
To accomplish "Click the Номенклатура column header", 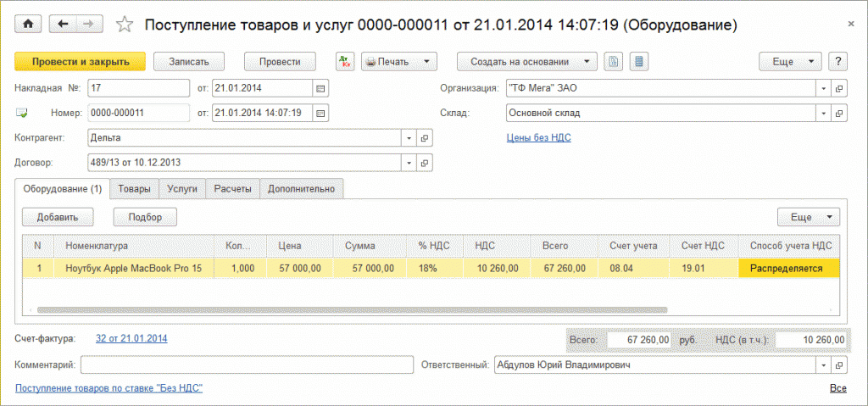I will point(134,245).
